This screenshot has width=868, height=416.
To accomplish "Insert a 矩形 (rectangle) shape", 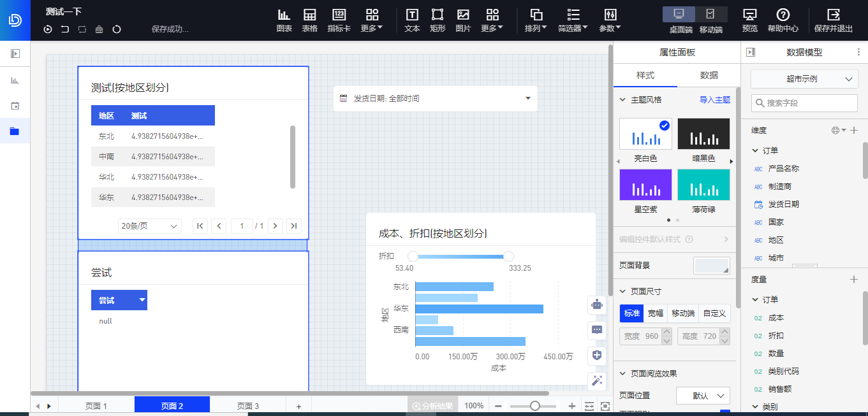I will point(438,19).
